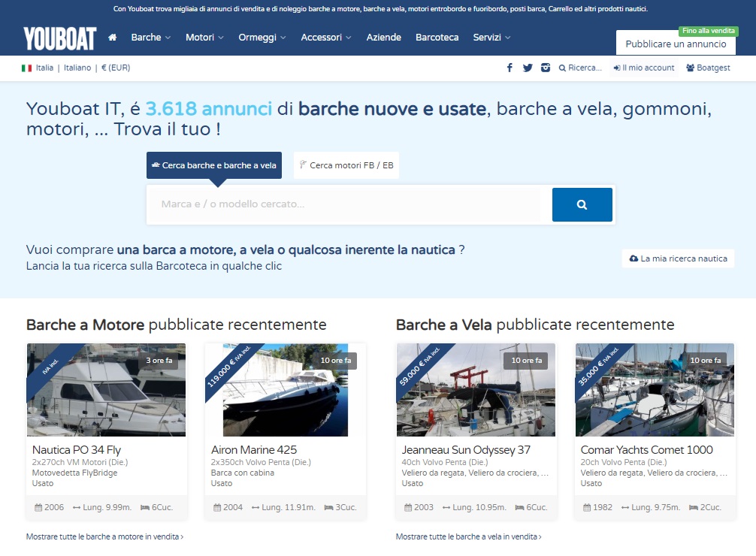Click 40ch Volvo Penta (Die.) text
This screenshot has height=556, width=756.
pyautogui.click(x=445, y=462)
